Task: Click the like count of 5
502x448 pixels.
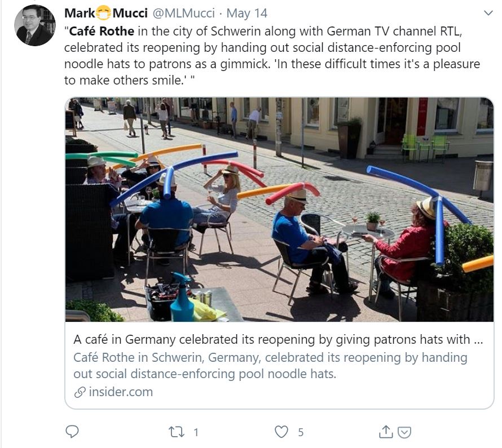Action: [301, 432]
